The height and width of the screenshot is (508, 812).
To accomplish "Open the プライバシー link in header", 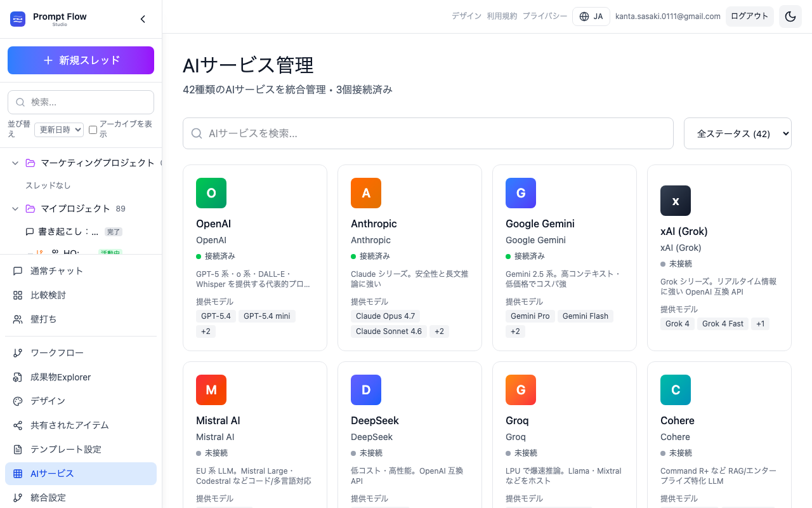I will click(x=545, y=17).
